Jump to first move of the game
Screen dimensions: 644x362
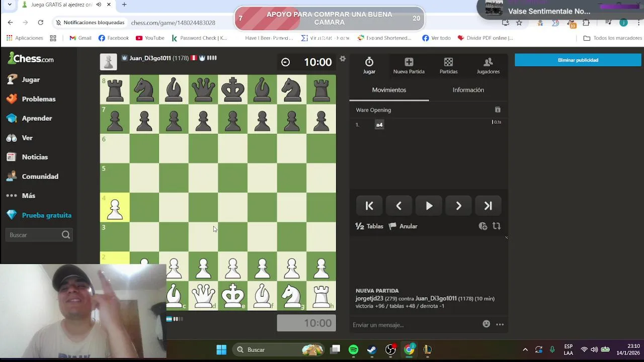point(369,206)
